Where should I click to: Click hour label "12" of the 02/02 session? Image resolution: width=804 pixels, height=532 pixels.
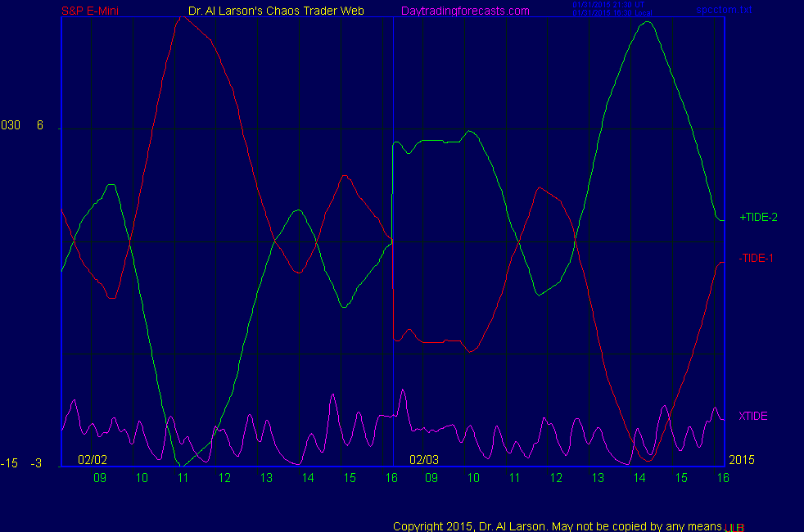click(x=224, y=478)
